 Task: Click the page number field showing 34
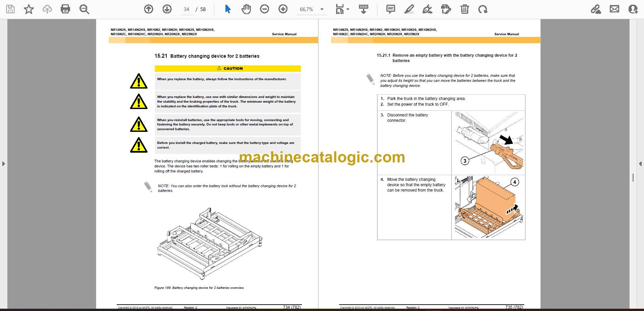click(x=187, y=9)
